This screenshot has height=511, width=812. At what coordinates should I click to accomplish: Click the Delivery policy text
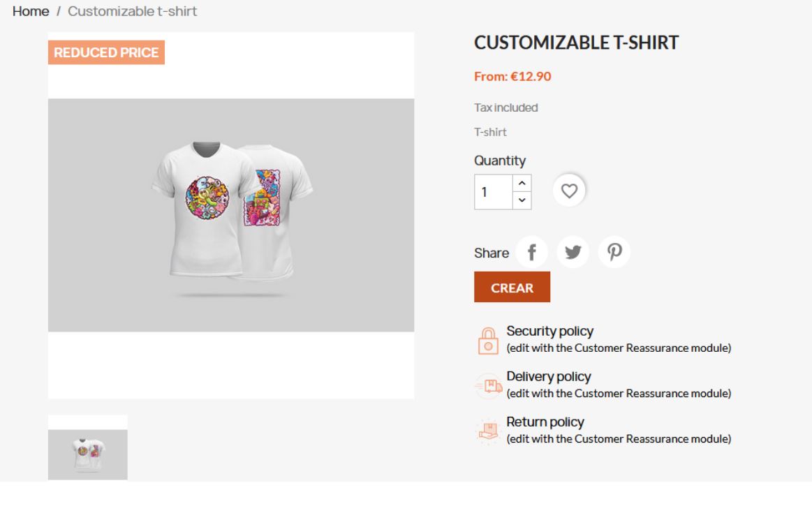[549, 377]
